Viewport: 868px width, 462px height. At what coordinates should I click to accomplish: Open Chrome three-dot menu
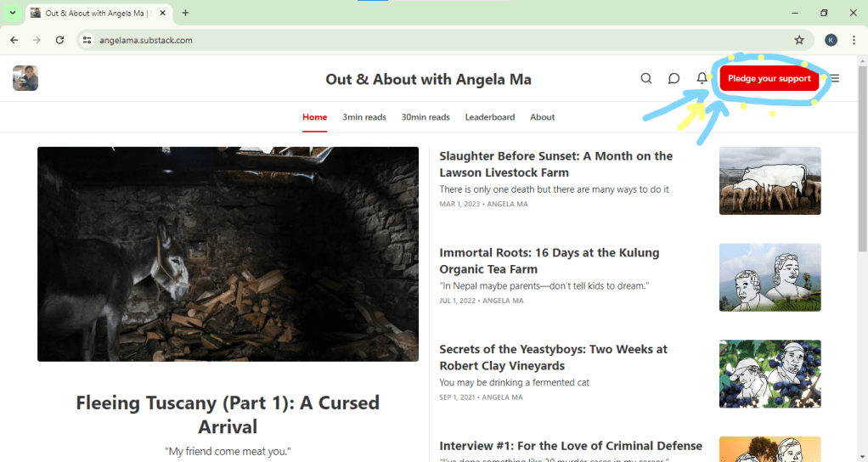coord(854,40)
